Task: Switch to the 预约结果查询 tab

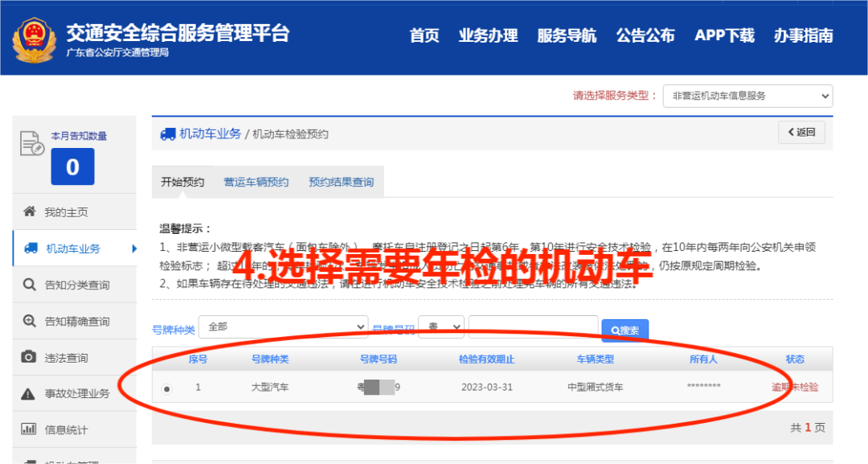Action: (x=341, y=182)
